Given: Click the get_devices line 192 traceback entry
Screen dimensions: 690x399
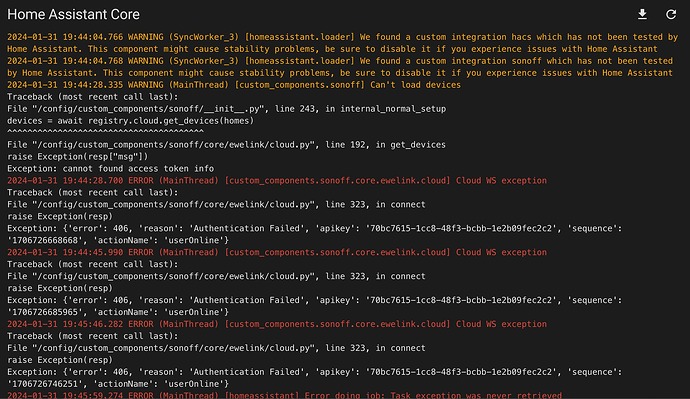Looking at the screenshot, I should click(x=226, y=145).
